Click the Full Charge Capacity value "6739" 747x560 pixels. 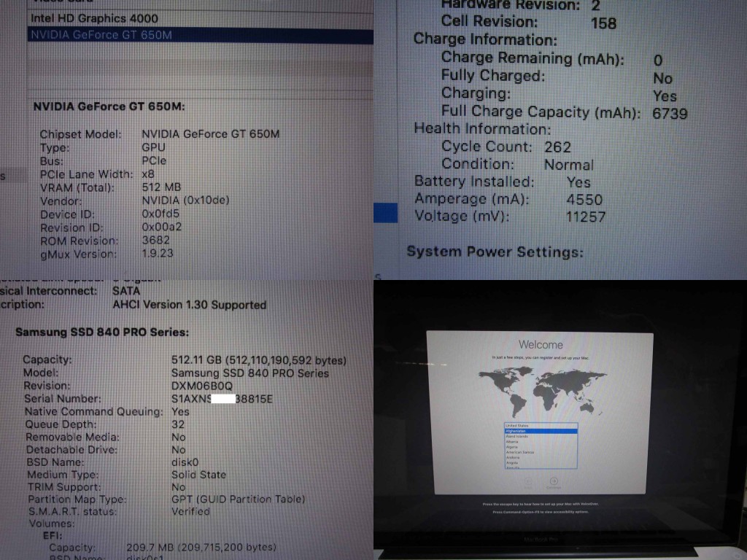click(670, 114)
